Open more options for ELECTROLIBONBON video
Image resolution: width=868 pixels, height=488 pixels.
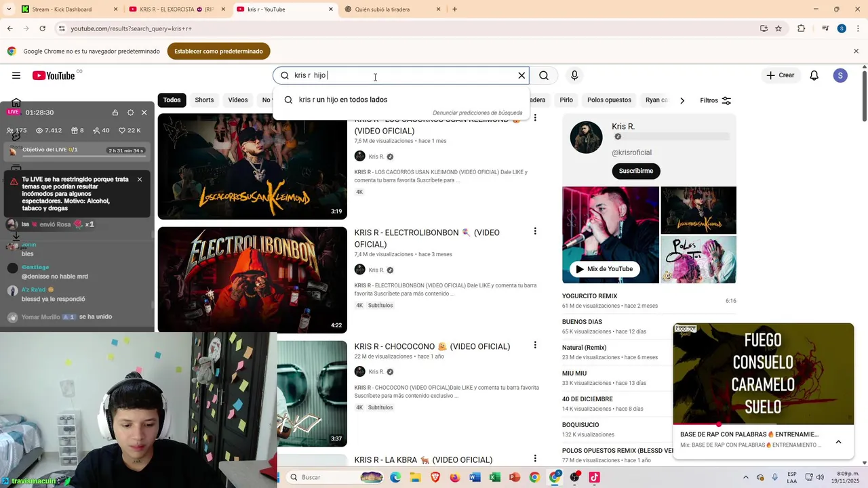[x=535, y=231]
